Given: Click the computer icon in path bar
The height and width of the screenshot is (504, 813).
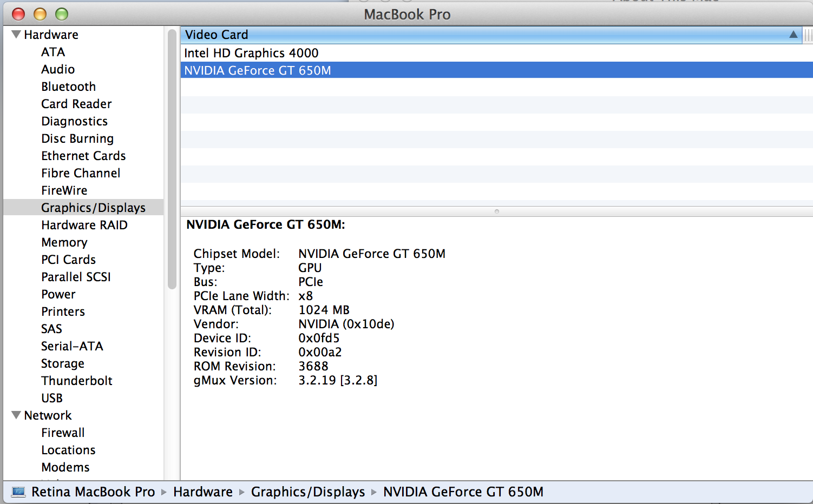Looking at the screenshot, I should (18, 492).
